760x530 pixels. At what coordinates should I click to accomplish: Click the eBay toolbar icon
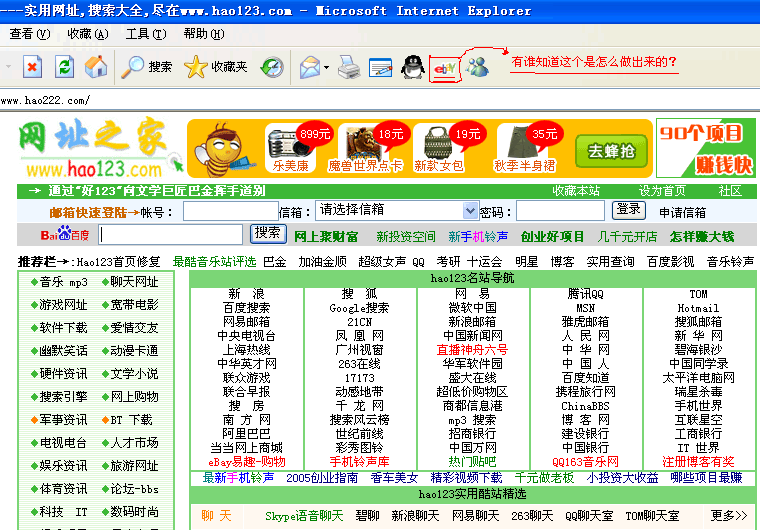point(444,69)
